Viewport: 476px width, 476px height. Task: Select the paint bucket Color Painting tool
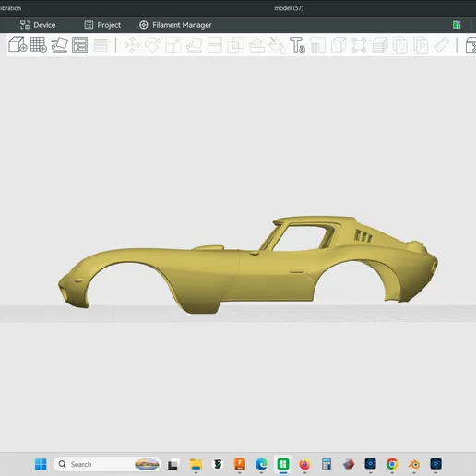pyautogui.click(x=277, y=45)
